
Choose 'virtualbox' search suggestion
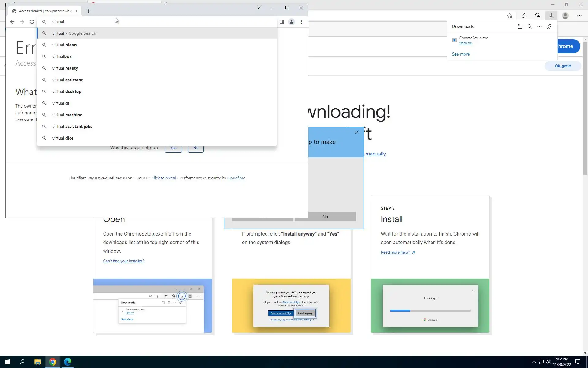pos(62,56)
